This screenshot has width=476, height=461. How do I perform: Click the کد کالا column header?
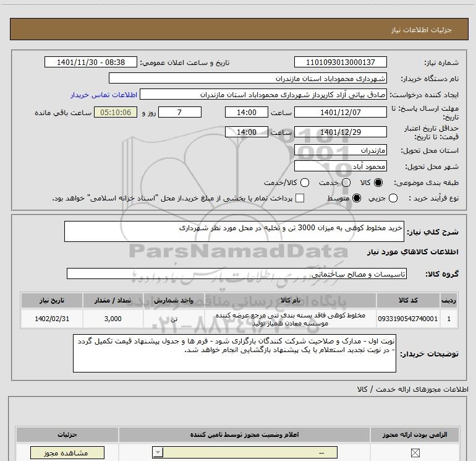(x=408, y=301)
